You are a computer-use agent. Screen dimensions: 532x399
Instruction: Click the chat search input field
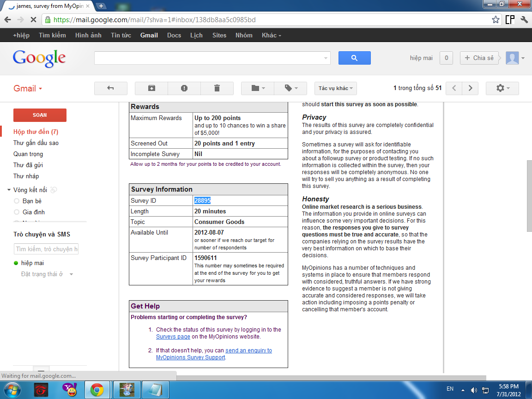(x=46, y=249)
